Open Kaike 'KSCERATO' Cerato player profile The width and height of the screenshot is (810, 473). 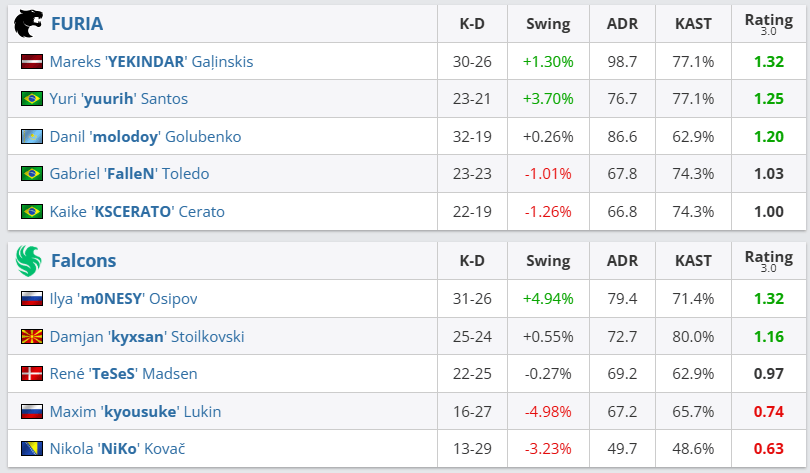[x=137, y=211]
